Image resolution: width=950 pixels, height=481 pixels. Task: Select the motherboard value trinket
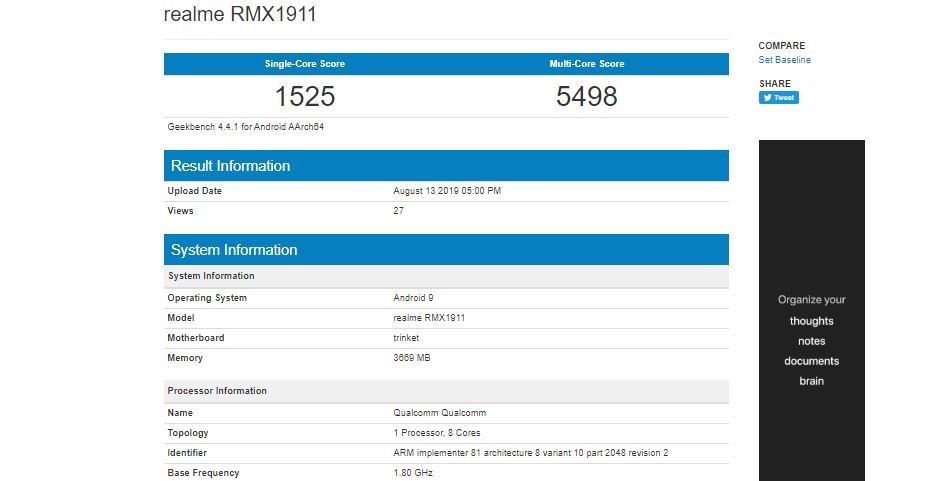(406, 338)
